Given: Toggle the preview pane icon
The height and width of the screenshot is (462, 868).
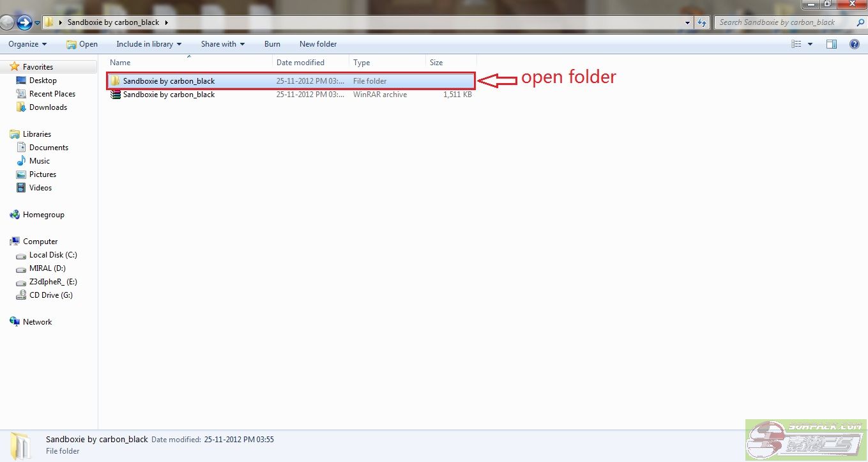Looking at the screenshot, I should pos(831,44).
